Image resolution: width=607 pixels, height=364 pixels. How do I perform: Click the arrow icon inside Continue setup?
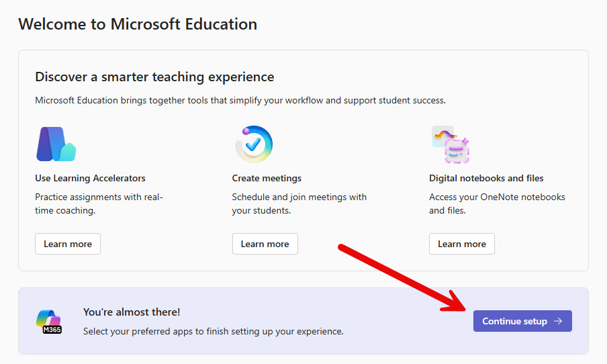pyautogui.click(x=559, y=321)
